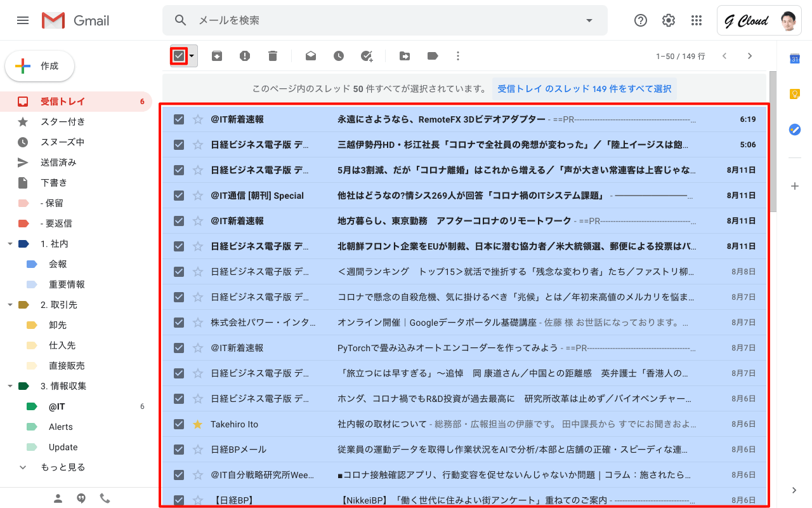Screen dimensions: 812x508
Task: Open the オンライン開催 Googleデータポータル基礎講座 message
Action: coord(464,323)
